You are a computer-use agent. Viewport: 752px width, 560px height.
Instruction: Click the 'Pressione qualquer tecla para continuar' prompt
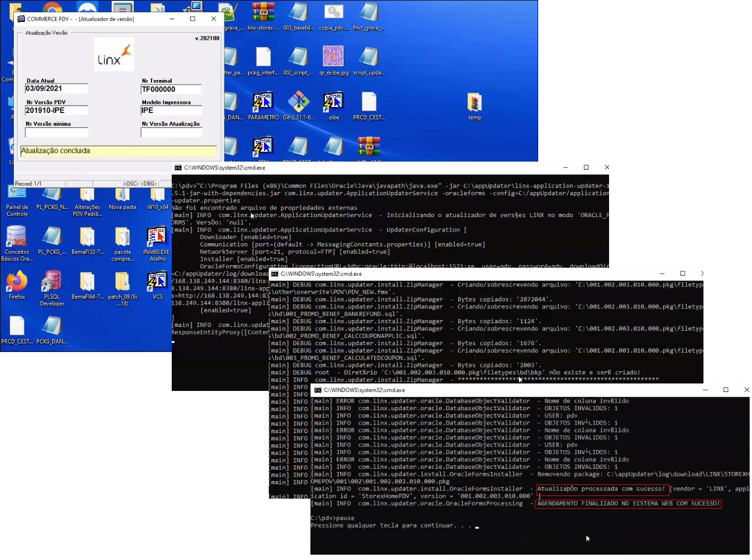(391, 525)
